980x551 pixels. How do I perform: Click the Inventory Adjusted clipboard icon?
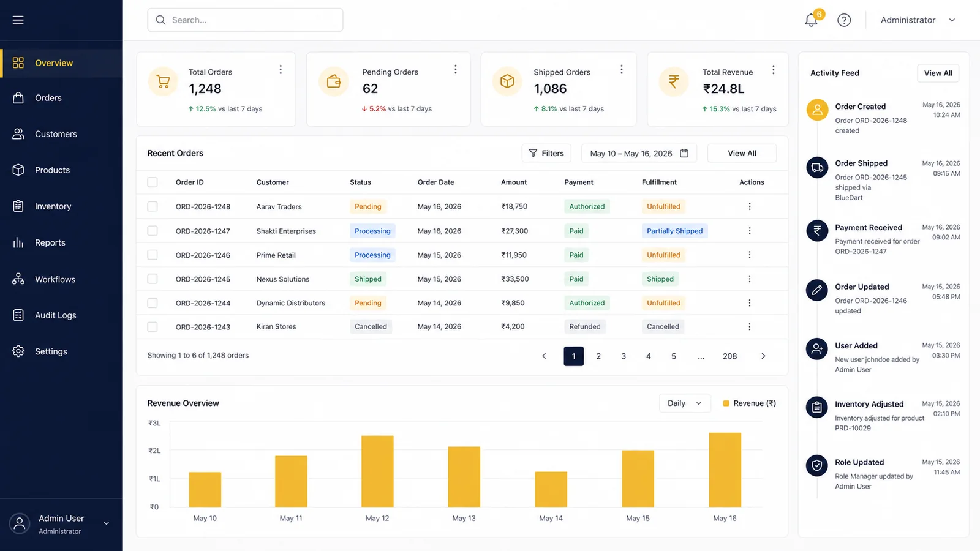coord(817,407)
